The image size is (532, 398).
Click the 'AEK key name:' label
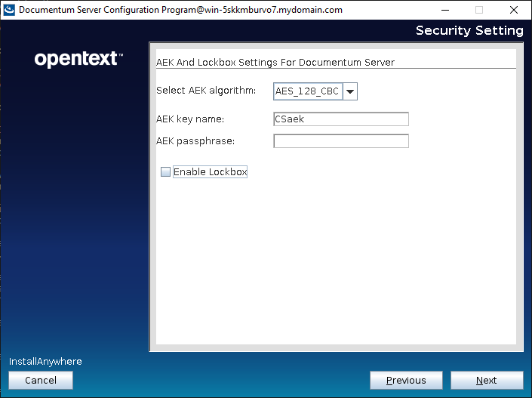[x=190, y=119]
